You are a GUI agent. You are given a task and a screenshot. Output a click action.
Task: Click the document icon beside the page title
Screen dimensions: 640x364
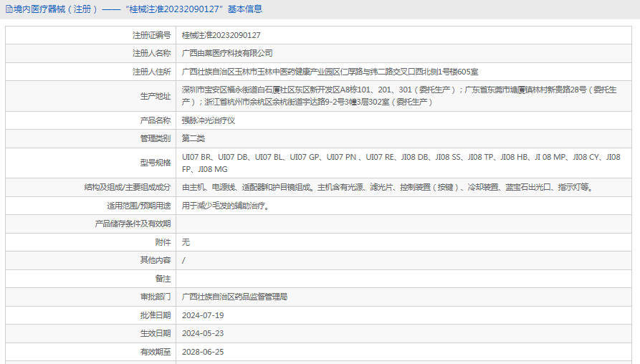pos(9,9)
